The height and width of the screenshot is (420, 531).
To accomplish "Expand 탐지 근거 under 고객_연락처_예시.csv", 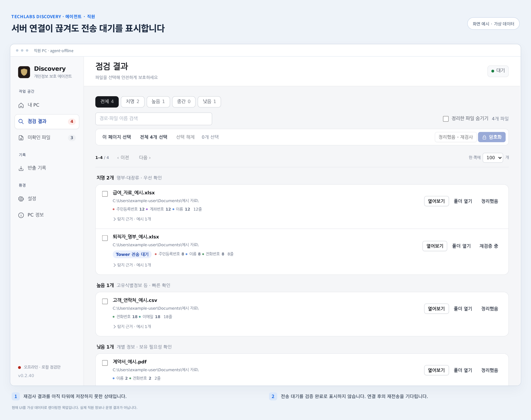I will tap(132, 326).
